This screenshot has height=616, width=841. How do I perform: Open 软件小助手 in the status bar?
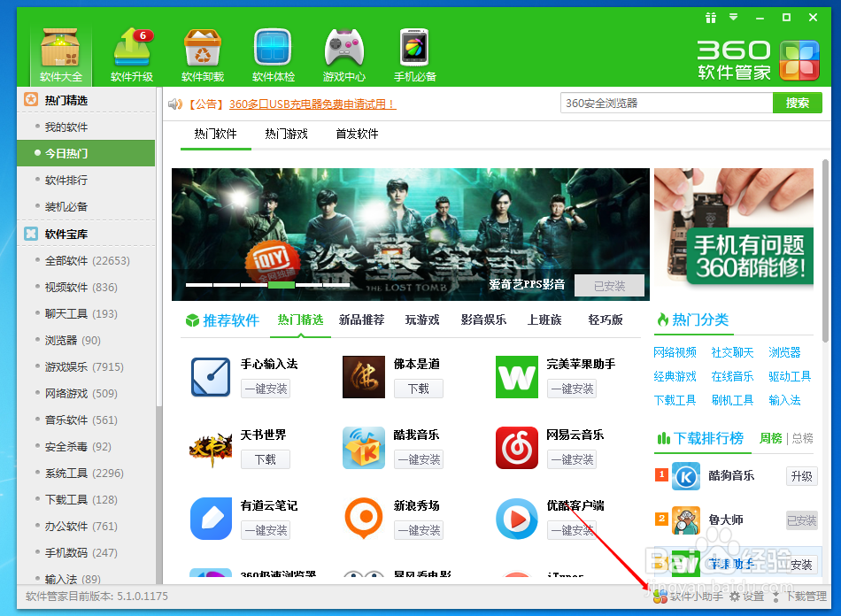(688, 597)
